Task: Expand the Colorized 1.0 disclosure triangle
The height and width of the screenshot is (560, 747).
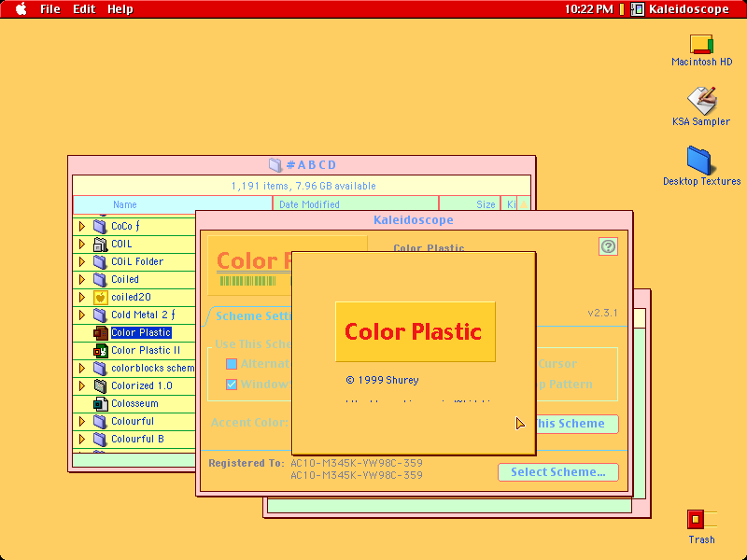Action: (82, 385)
